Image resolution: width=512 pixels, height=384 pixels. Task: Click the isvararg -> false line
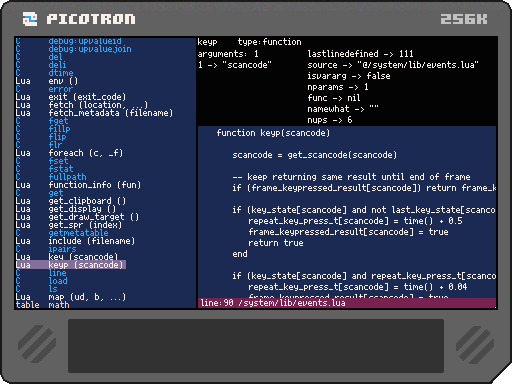tap(349, 76)
